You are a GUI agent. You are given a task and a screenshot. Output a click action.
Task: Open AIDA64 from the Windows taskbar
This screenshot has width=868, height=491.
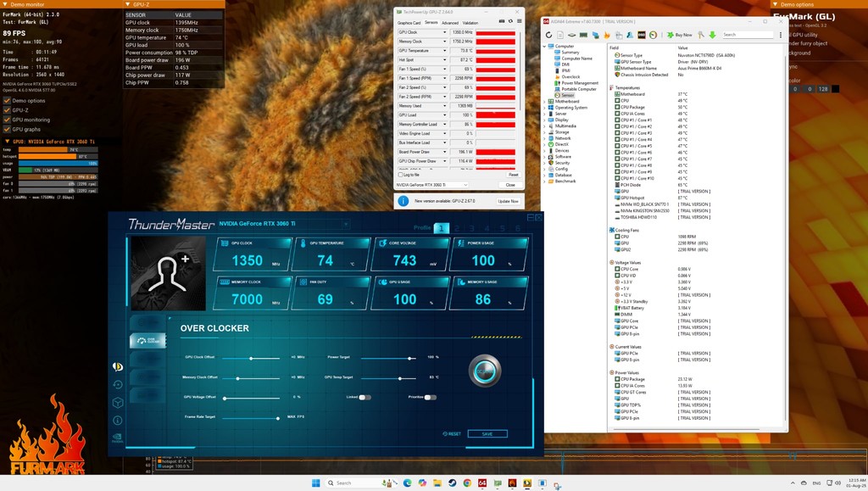coord(482,483)
